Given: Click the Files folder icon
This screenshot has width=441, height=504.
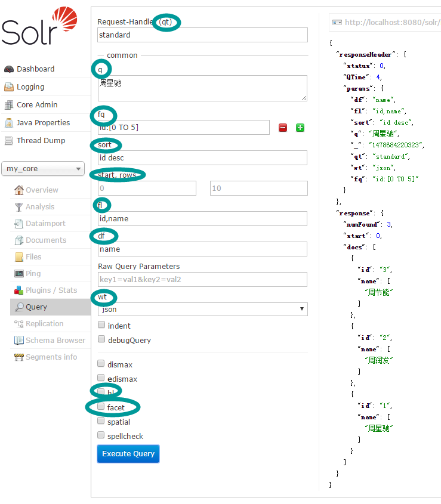Looking at the screenshot, I should [19, 257].
